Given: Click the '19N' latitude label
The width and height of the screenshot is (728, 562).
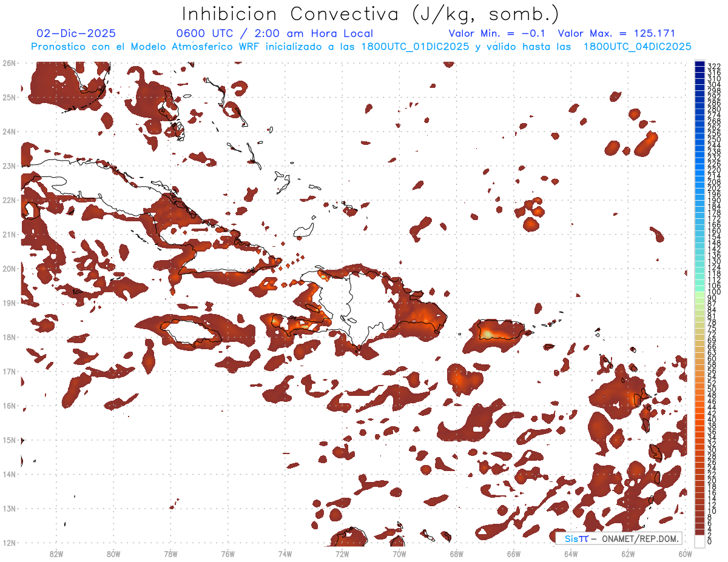Looking at the screenshot, I should tap(8, 303).
